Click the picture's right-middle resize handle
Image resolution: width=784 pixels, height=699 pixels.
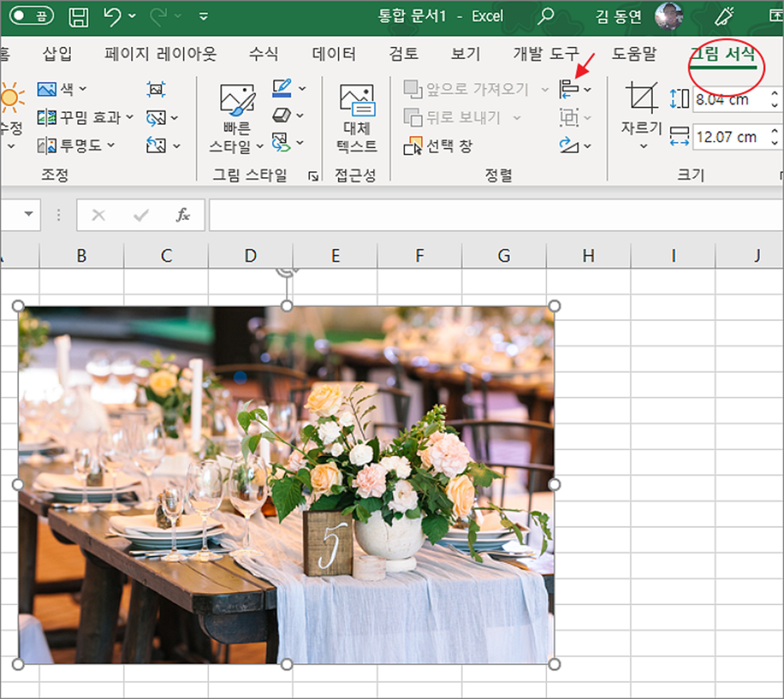pyautogui.click(x=554, y=484)
